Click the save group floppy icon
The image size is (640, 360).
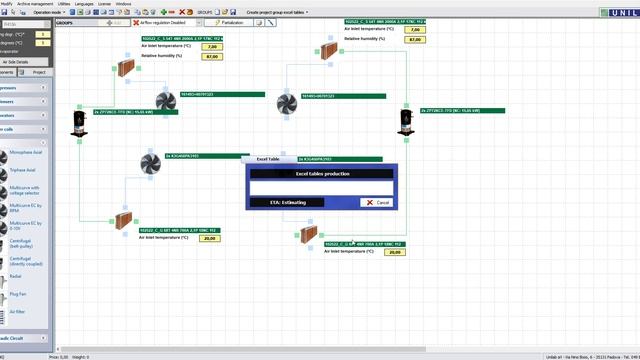(x=233, y=12)
